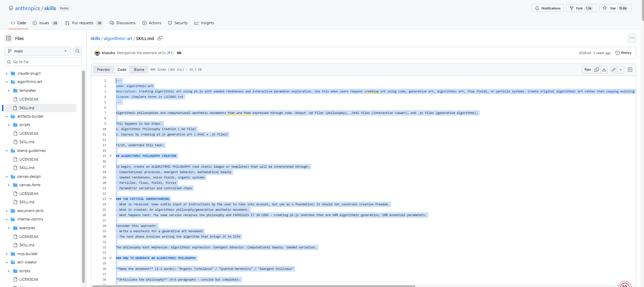
Task: Expand the document-skills folder
Action: [7, 211]
